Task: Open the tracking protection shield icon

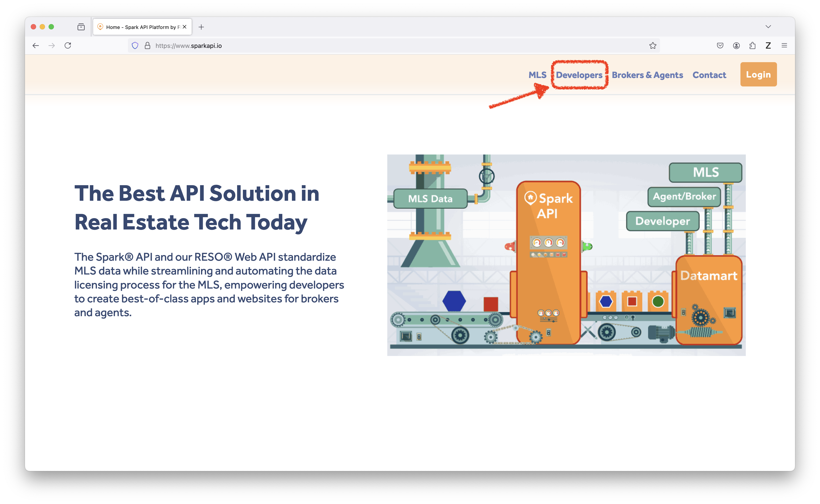Action: click(x=135, y=46)
